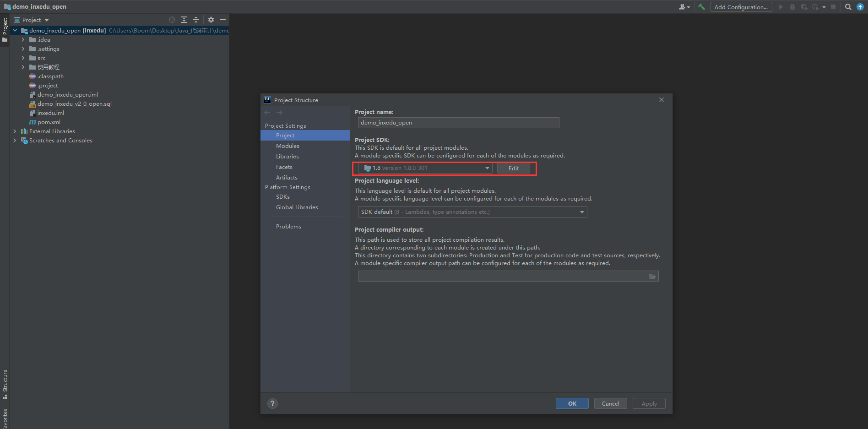
Task: Click the Search Everywhere magnifier icon
Action: (x=848, y=7)
